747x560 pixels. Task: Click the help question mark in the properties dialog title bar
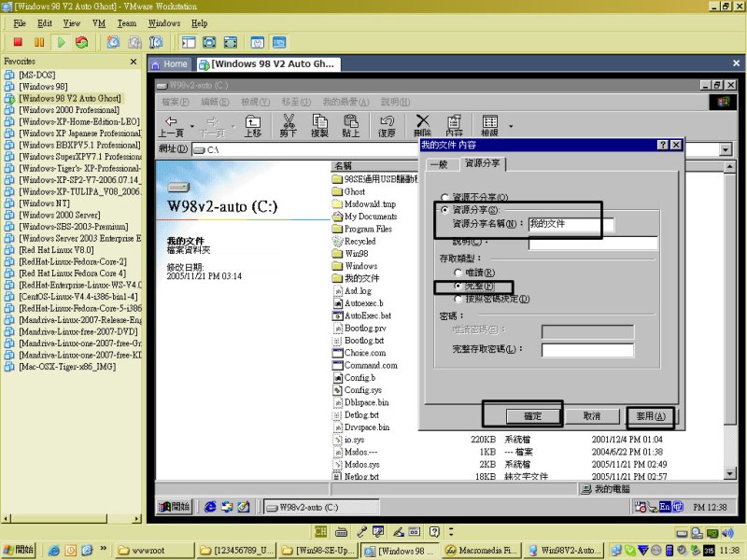(x=663, y=145)
